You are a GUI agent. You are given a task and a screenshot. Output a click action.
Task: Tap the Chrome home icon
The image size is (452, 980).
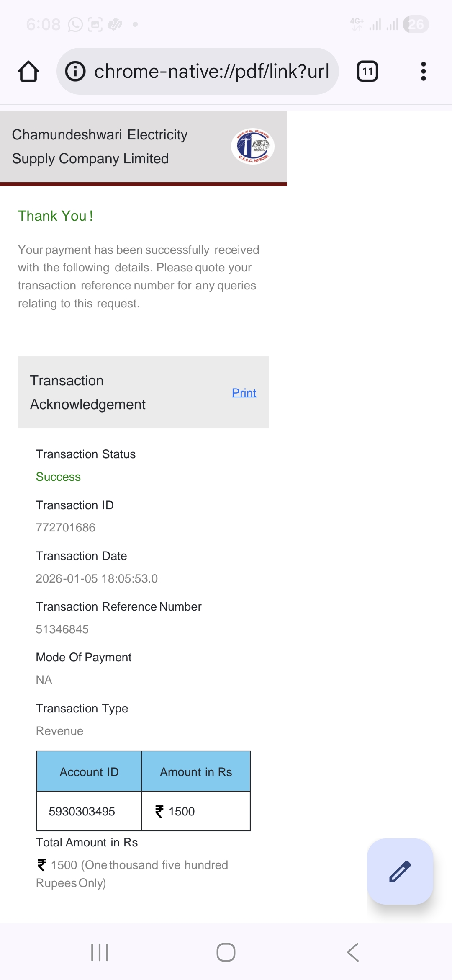28,71
